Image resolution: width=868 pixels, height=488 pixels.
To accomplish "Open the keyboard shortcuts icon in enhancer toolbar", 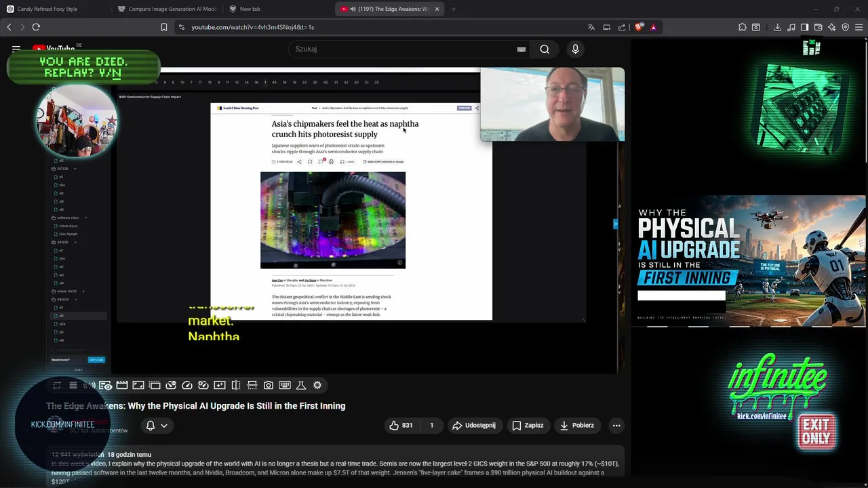I will [285, 385].
